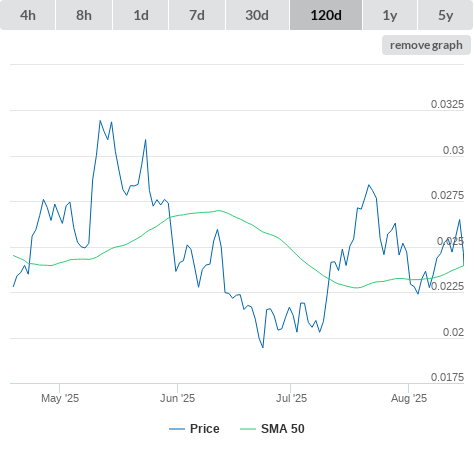Show the 5y range chart

(x=445, y=15)
